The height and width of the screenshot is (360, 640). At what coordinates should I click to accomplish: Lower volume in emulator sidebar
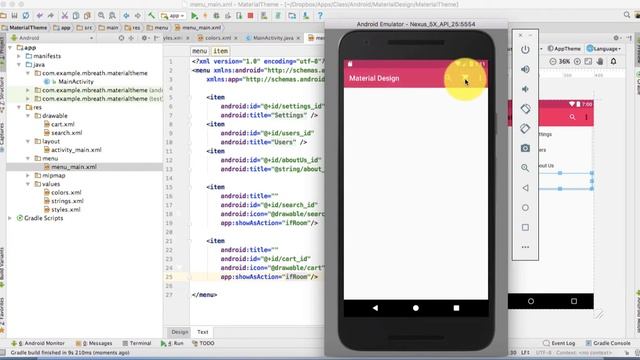click(x=525, y=89)
